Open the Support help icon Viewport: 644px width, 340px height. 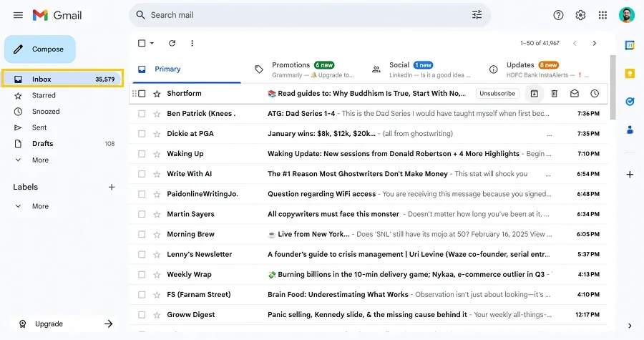point(558,15)
